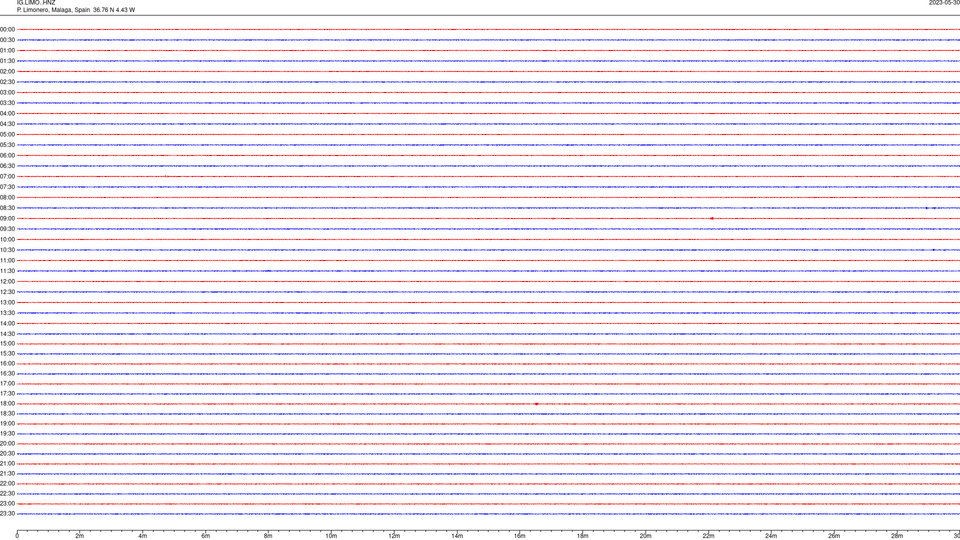Click the '01:00' time row label

(7, 50)
